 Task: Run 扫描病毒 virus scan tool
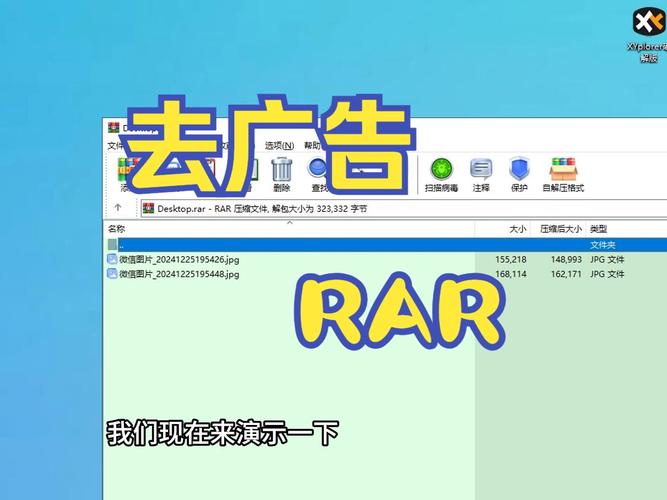pyautogui.click(x=441, y=172)
